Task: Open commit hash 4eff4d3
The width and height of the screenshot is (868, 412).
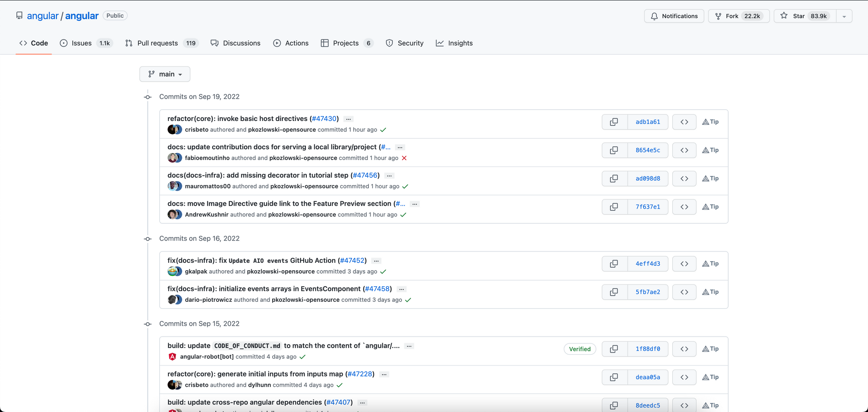Action: pyautogui.click(x=648, y=264)
